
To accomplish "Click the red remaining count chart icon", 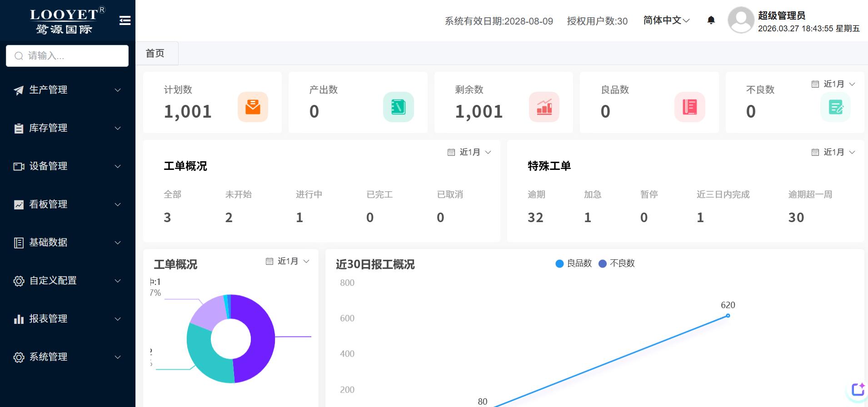I will click(544, 107).
